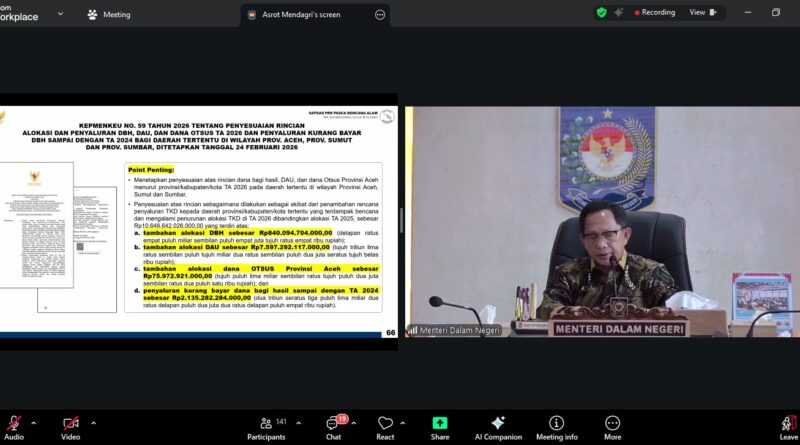Expand the audio options caret

click(34, 422)
